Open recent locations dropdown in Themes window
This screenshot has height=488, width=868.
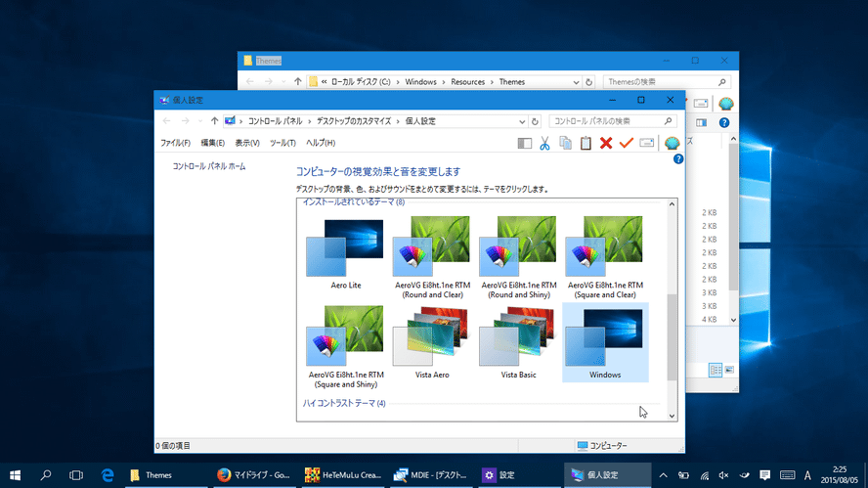tap(283, 82)
